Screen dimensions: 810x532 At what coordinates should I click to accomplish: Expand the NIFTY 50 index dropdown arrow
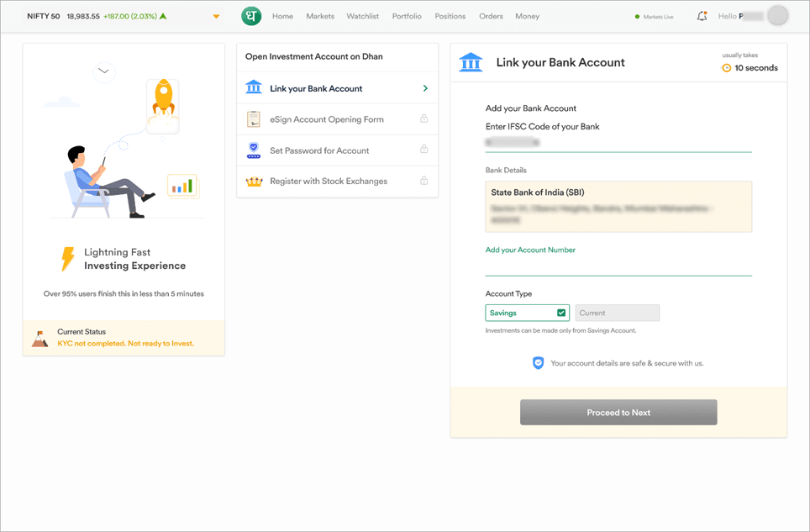pyautogui.click(x=217, y=17)
